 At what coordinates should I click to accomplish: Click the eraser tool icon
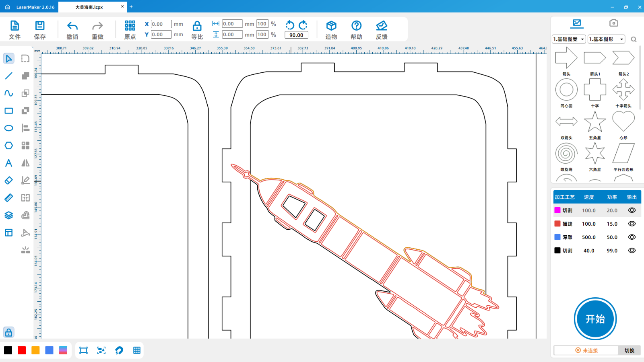tap(8, 181)
